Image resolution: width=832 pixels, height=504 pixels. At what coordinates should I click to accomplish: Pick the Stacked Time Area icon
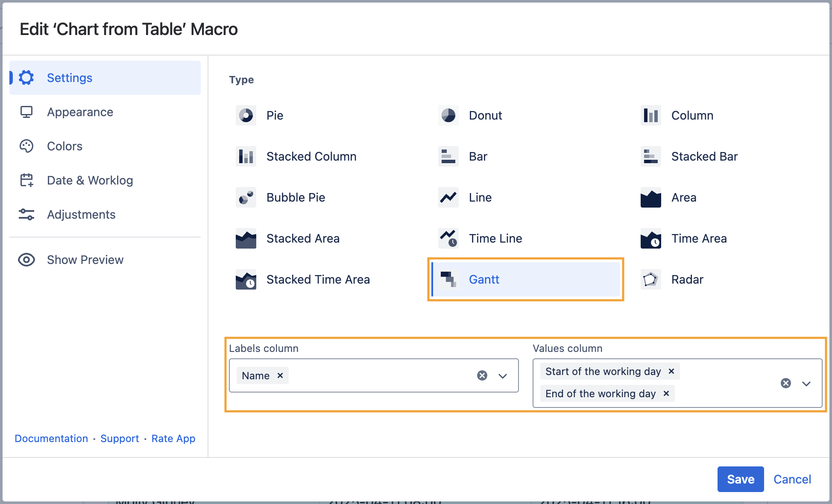[x=246, y=279]
